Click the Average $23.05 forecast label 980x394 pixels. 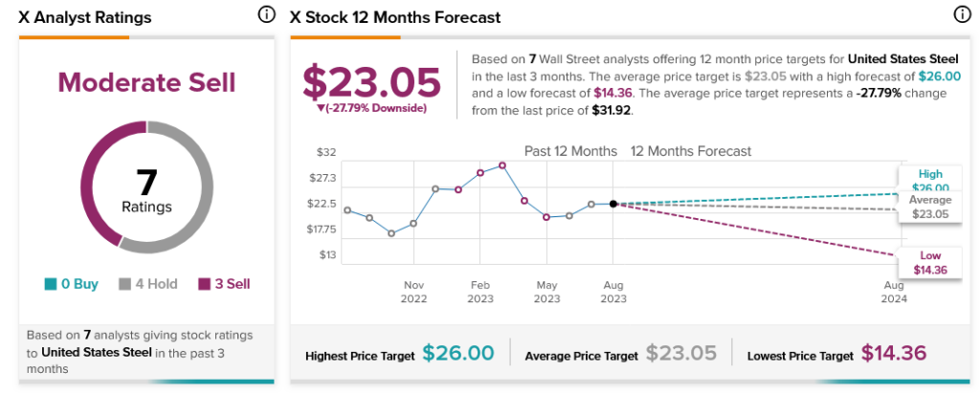pos(930,207)
